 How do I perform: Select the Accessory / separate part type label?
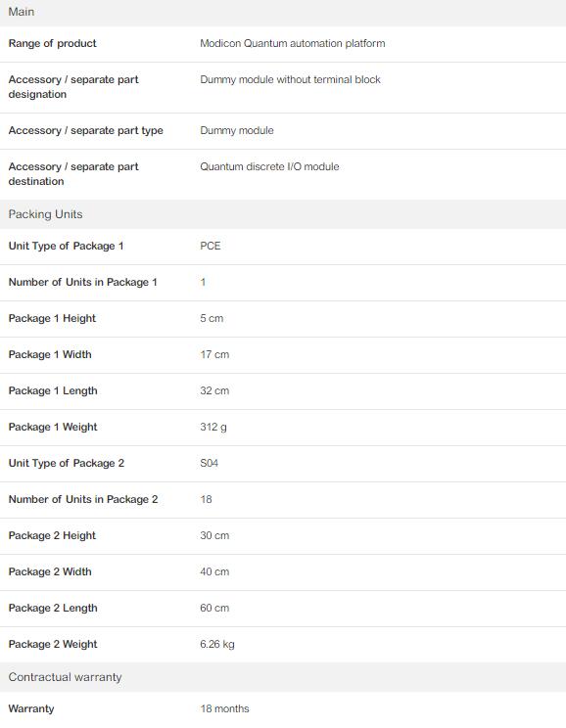pos(85,130)
